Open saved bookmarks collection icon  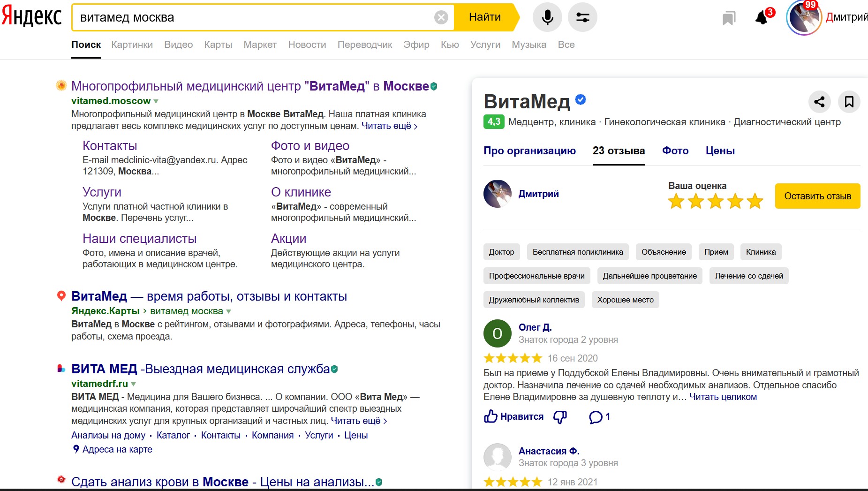tap(729, 18)
